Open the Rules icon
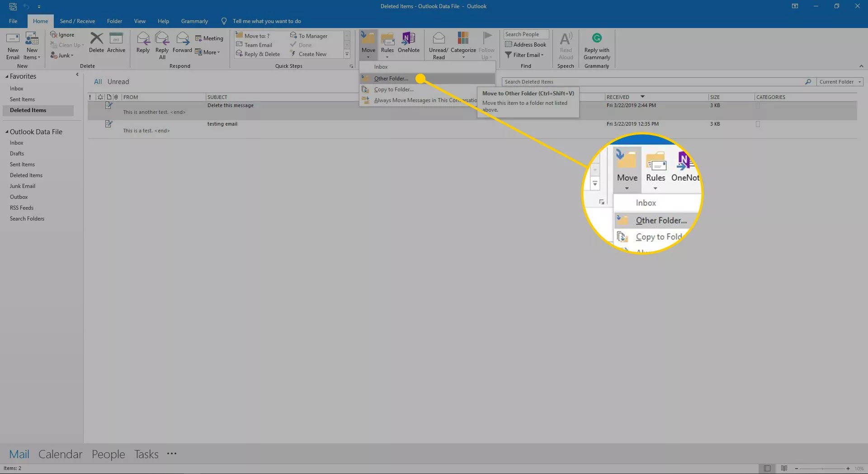868x474 pixels. click(x=387, y=38)
